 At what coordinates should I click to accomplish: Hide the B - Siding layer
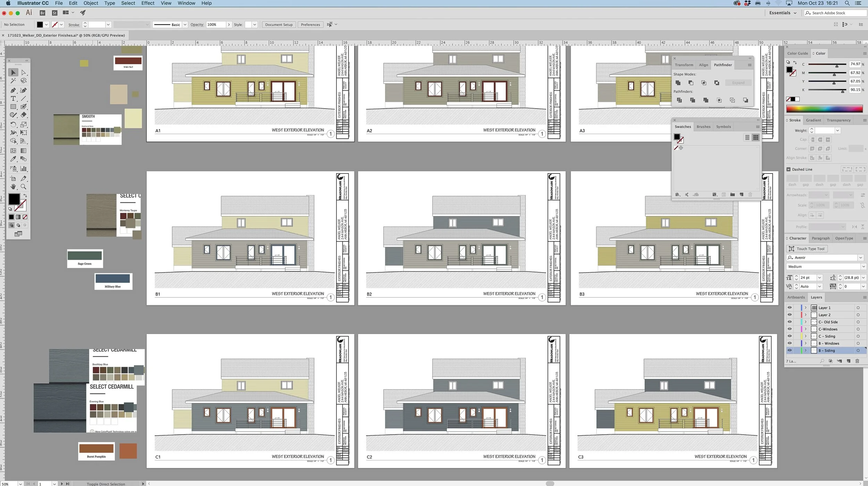pos(790,350)
